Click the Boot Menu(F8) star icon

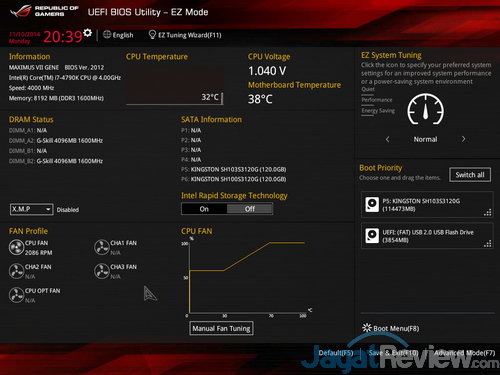(367, 328)
